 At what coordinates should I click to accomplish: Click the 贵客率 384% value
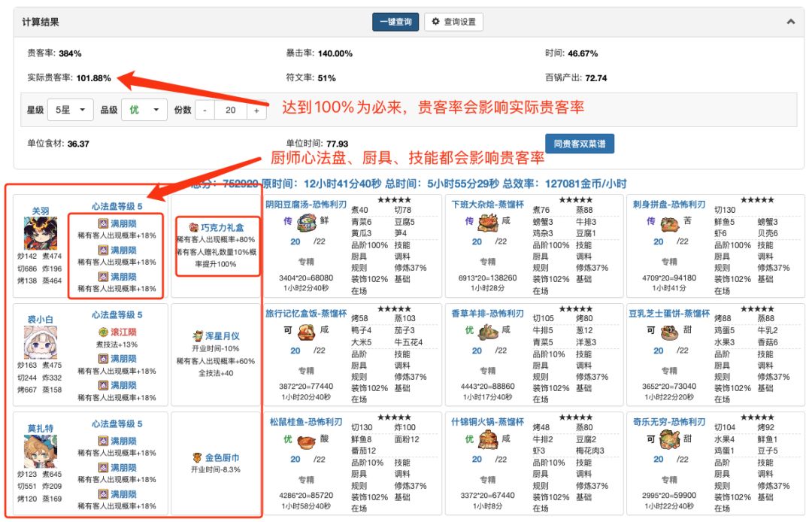(70, 53)
